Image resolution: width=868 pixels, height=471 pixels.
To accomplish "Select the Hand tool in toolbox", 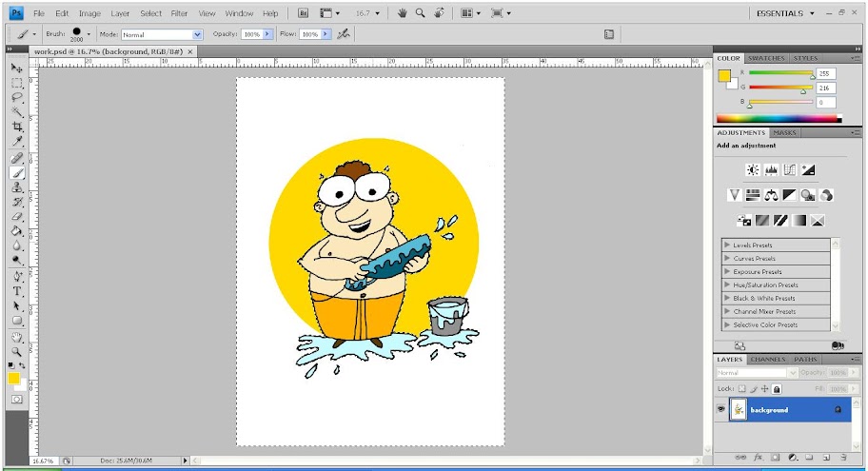I will [17, 337].
